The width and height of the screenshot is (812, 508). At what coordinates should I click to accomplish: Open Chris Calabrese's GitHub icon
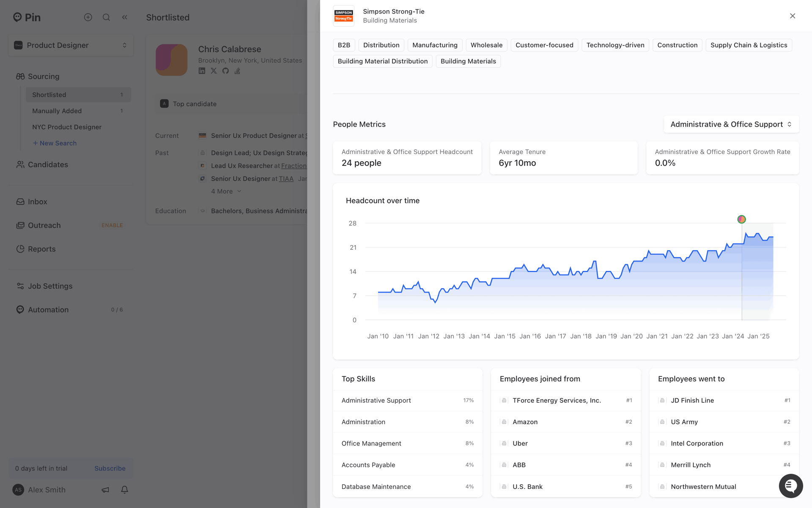[x=225, y=71]
